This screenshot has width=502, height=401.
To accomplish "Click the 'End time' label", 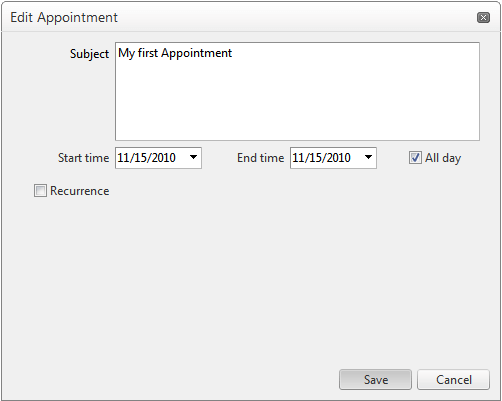I will pyautogui.click(x=260, y=158).
